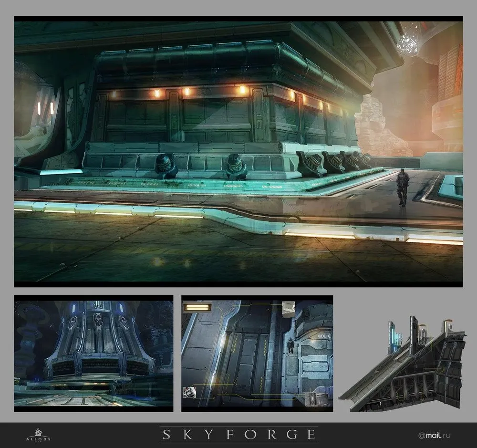Click the Allods Team ship logo
The height and width of the screenshot is (448, 477).
pyautogui.click(x=38, y=435)
